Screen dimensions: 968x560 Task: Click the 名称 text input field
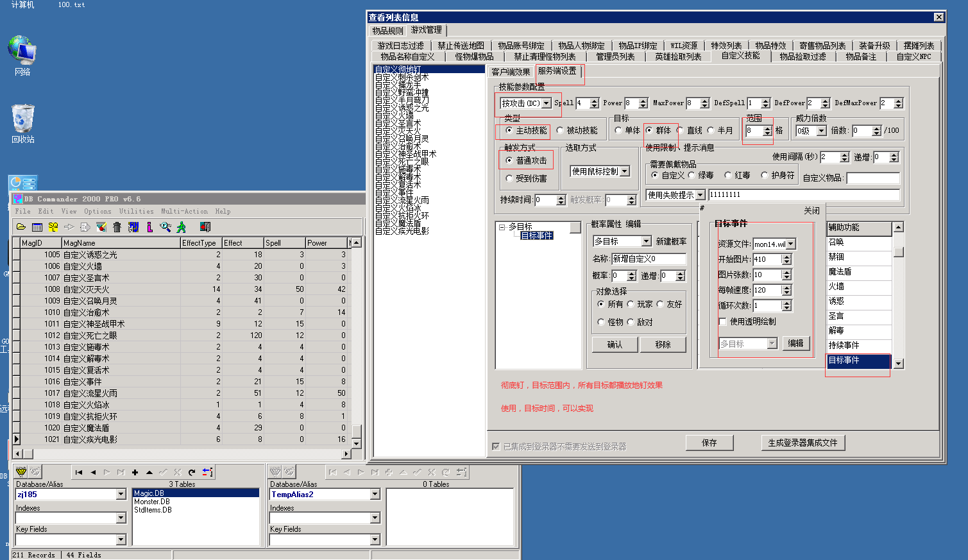(x=648, y=259)
